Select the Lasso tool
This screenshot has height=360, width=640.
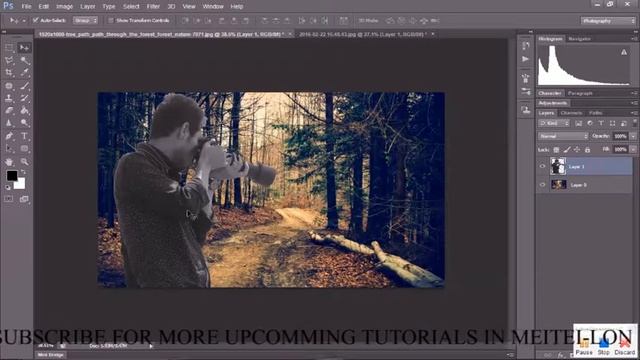pos(9,61)
